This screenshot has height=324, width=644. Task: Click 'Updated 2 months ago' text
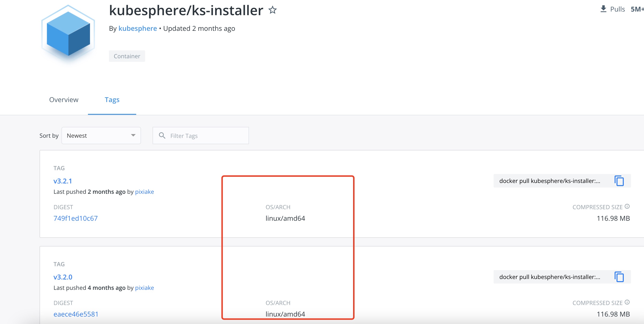click(x=199, y=28)
